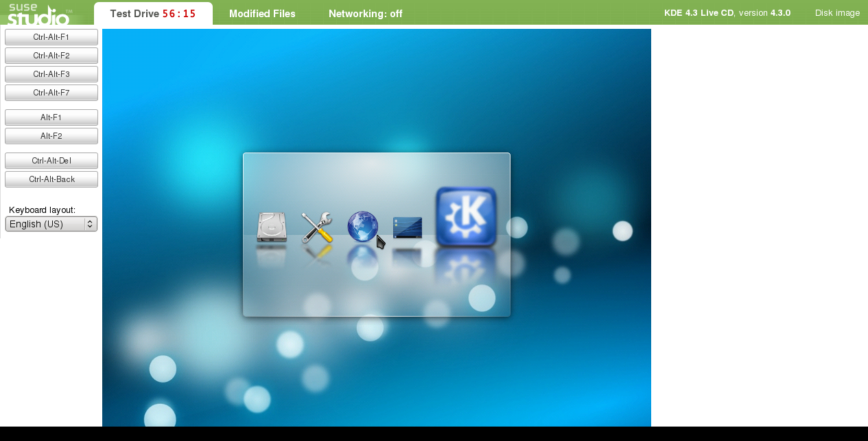Send the Alt-F1 shortcut
Image resolution: width=868 pixels, height=441 pixels.
[x=51, y=117]
